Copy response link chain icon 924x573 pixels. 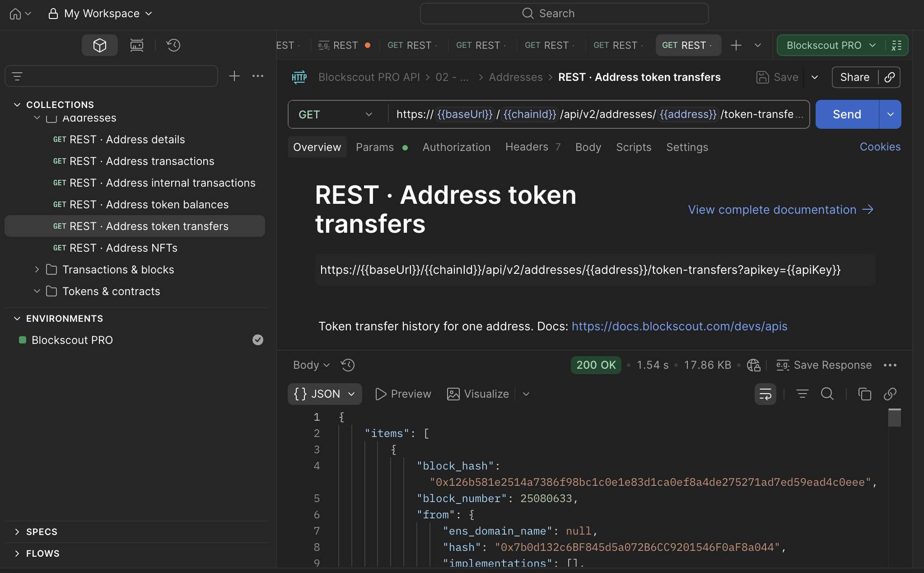click(890, 394)
